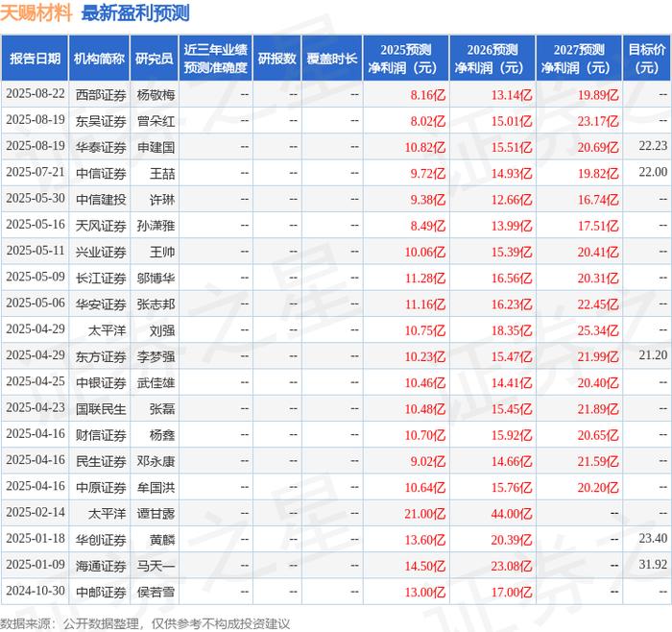The image size is (672, 632).
Task: Select the 华安证券 institution cell
Action: (x=101, y=304)
